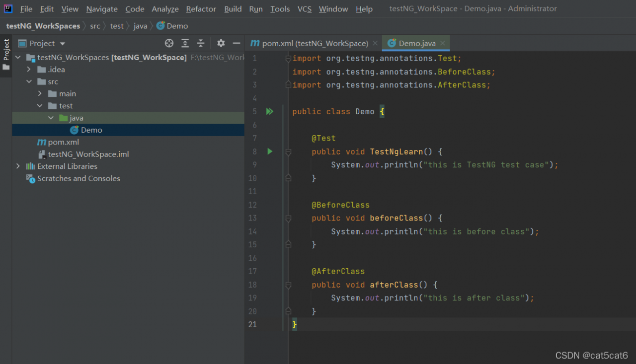
Task: Run the TestNgLearn test from the gutter
Action: click(269, 151)
